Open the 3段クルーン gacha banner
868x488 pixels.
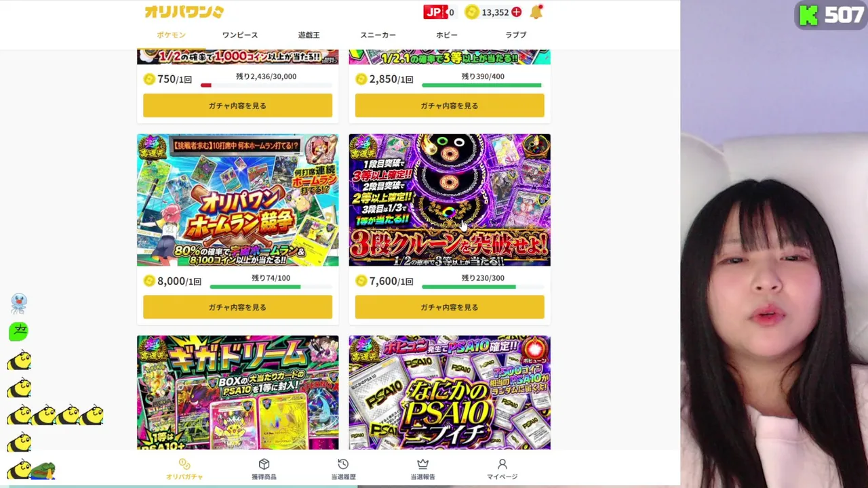[450, 200]
